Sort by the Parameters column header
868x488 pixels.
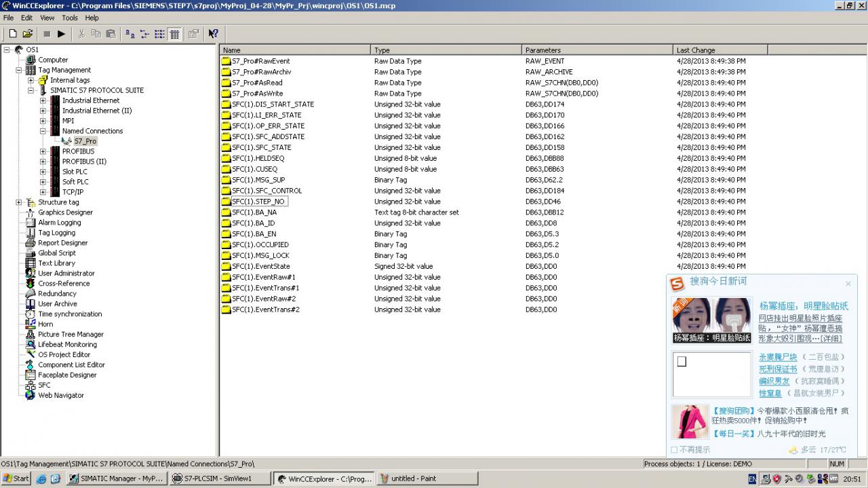pyautogui.click(x=597, y=50)
